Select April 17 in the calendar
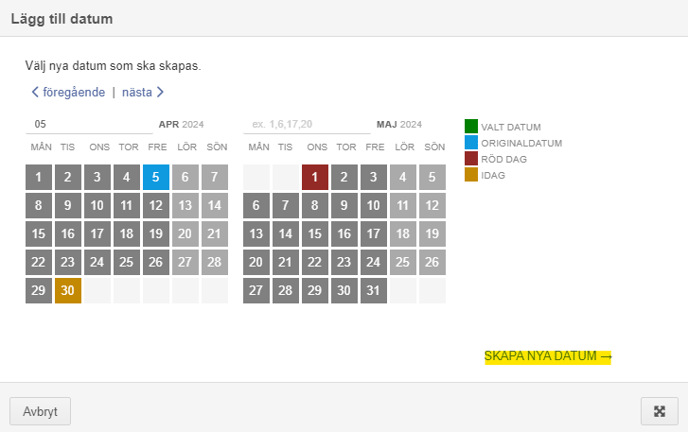 click(x=97, y=234)
